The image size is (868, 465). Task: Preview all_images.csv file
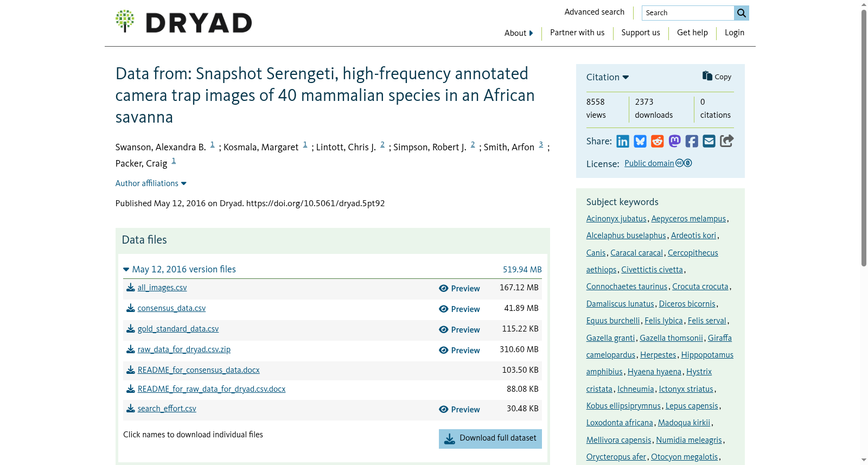click(459, 289)
